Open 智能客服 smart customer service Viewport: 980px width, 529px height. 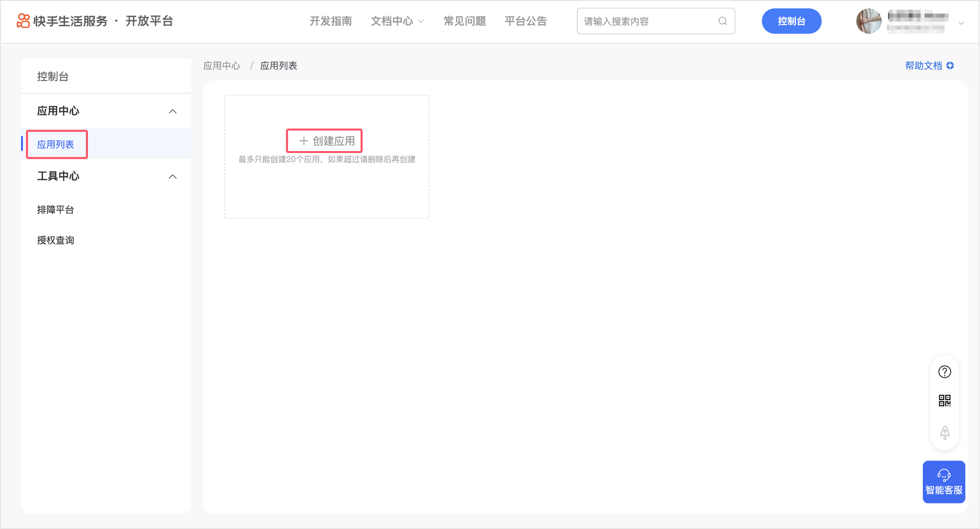pos(943,482)
